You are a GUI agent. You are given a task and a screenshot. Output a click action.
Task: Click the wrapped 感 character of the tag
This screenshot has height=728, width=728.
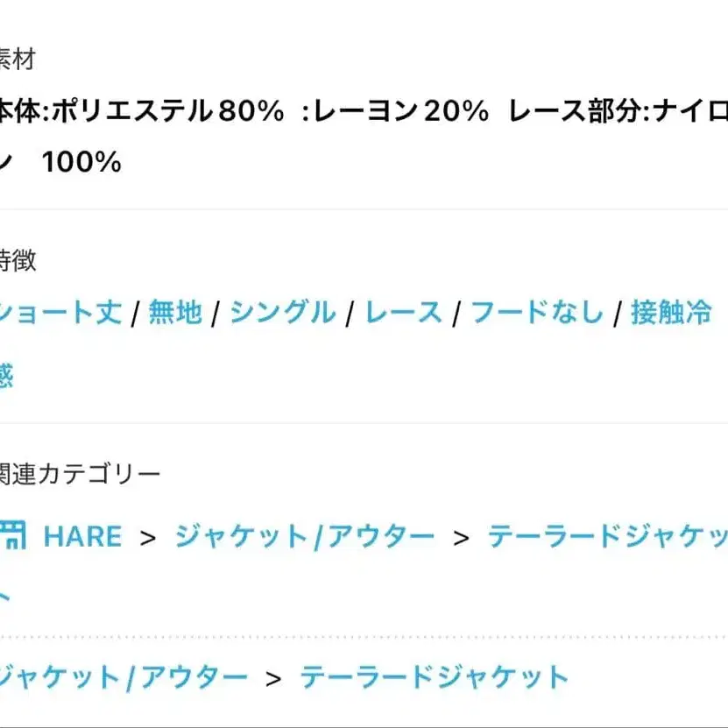[x=6, y=375]
